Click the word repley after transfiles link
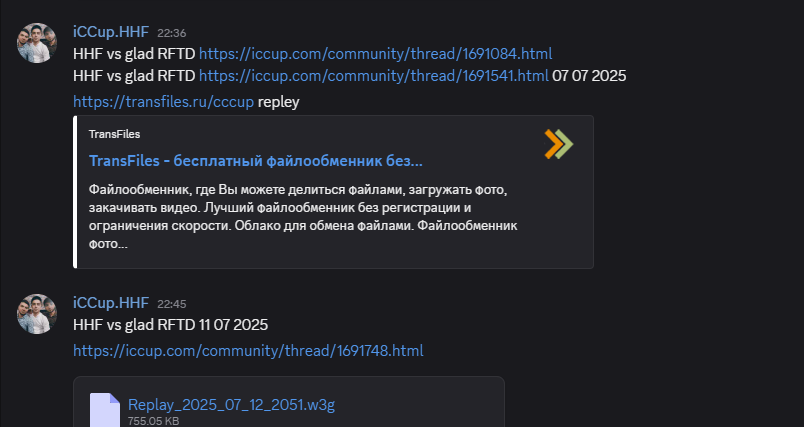The height and width of the screenshot is (427, 804). pyautogui.click(x=278, y=102)
